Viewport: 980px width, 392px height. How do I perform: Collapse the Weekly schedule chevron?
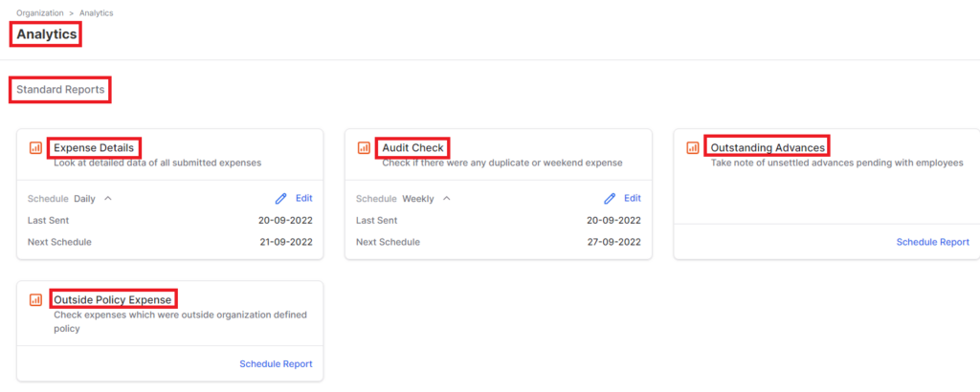[446, 199]
